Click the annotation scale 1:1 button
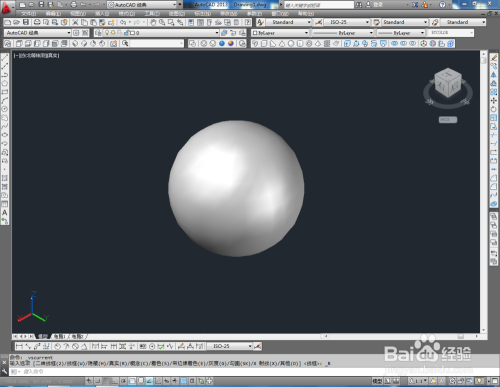 [418, 381]
